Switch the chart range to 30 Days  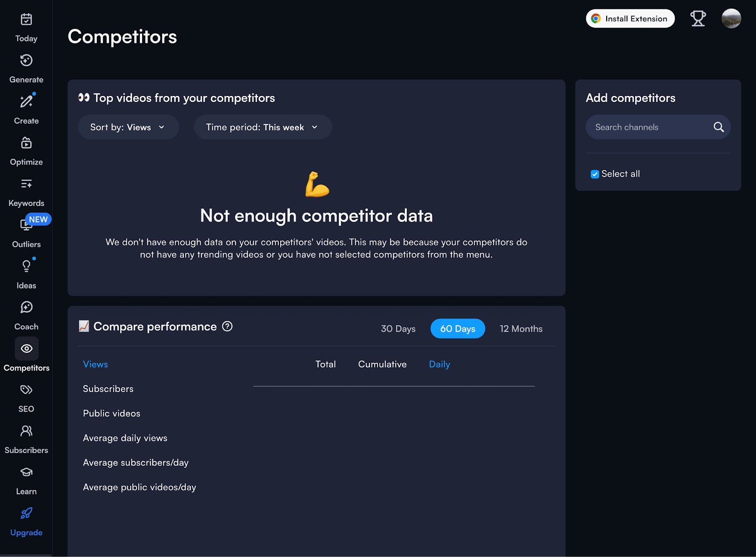pyautogui.click(x=398, y=329)
